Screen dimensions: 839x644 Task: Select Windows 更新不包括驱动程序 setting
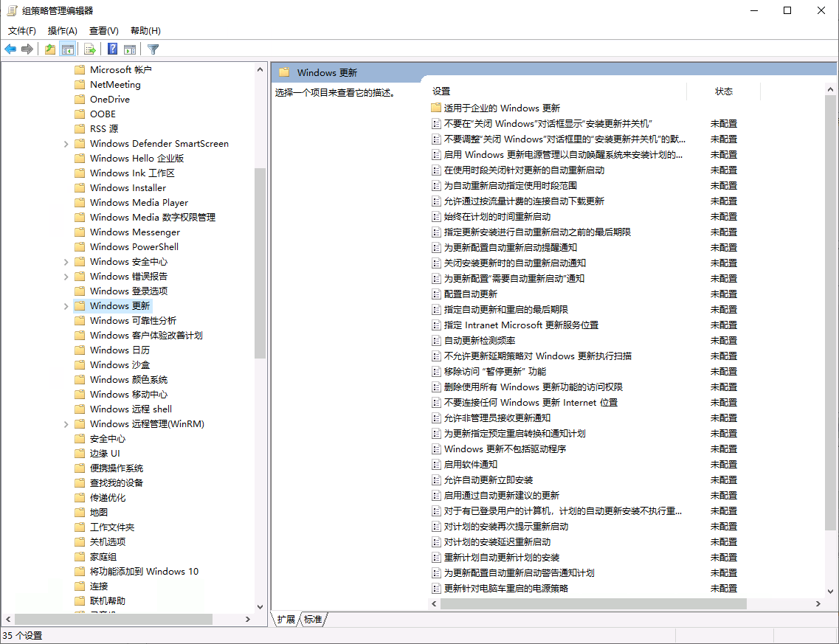point(505,449)
